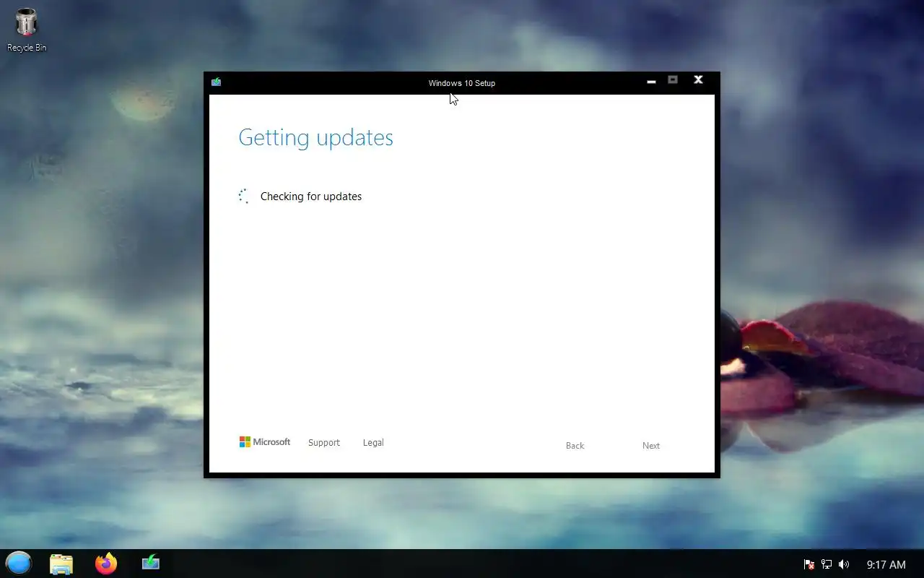Open the Recycle Bin desktop icon
This screenshot has width=924, height=578.
[x=27, y=30]
